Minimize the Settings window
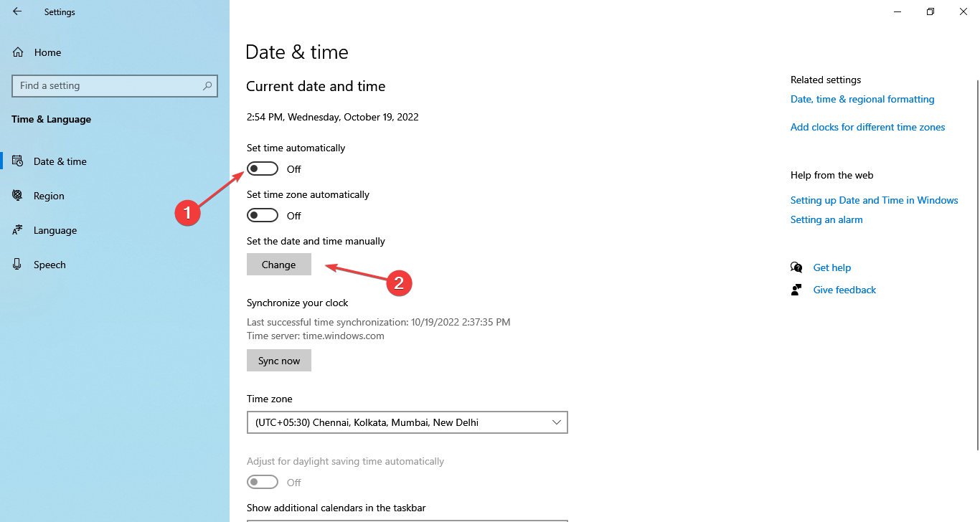The height and width of the screenshot is (522, 980). (x=897, y=11)
